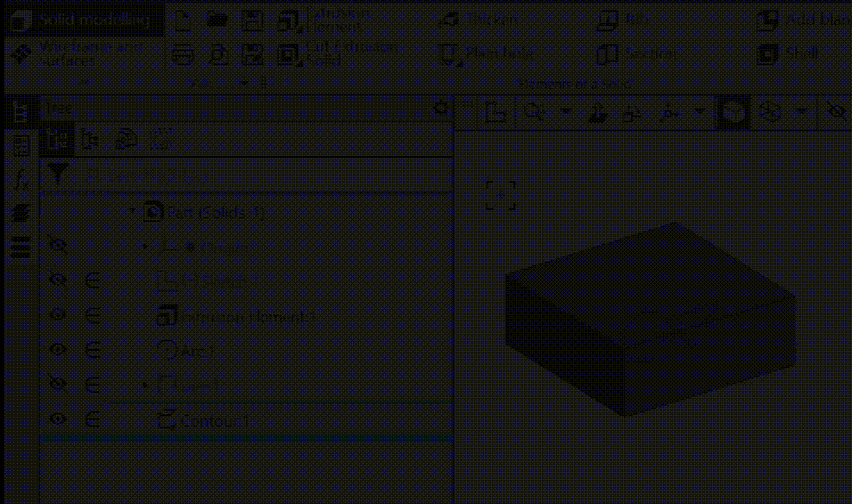
Task: Click the Save icon in the toolbar
Action: 253,20
